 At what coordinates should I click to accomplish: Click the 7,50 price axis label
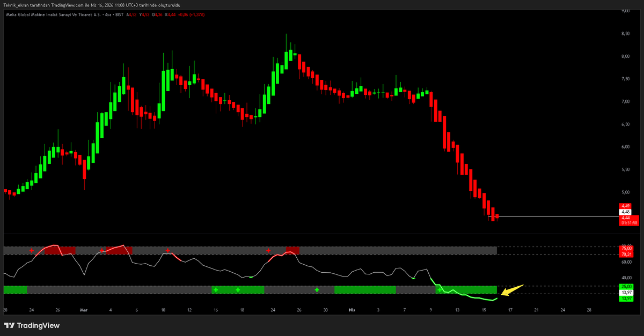pos(626,79)
